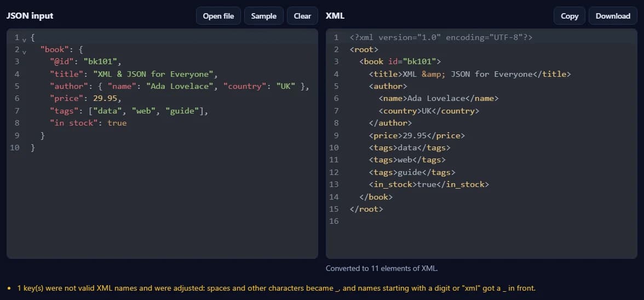Click the <book id="bk101"> line in XML
The width and height of the screenshot is (644, 300).
point(400,62)
